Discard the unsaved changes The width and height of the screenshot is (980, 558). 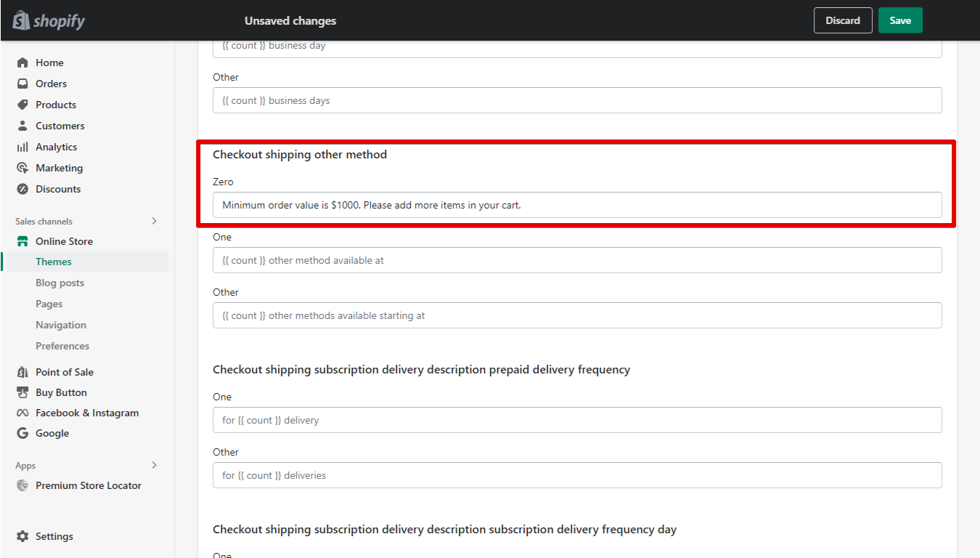(843, 20)
